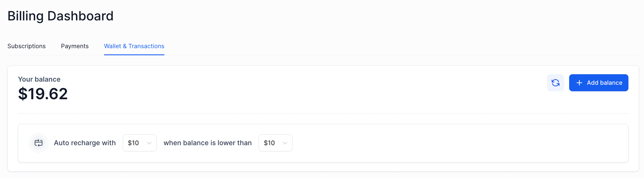Viewport: 644px width, 178px height.
Task: Click the $10 value in recharge amount dropdown
Action: (133, 143)
